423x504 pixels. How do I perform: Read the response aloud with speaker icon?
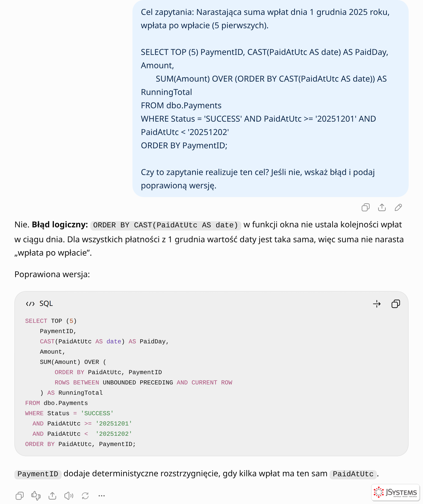pyautogui.click(x=69, y=496)
